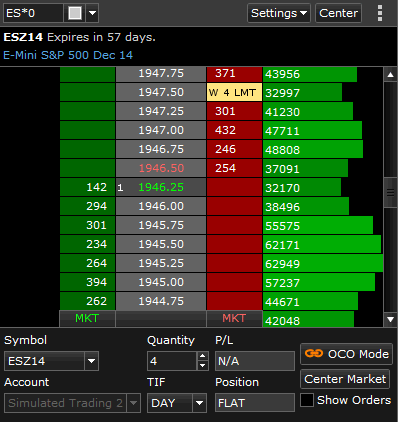Click the green buy MKT button

87,318
